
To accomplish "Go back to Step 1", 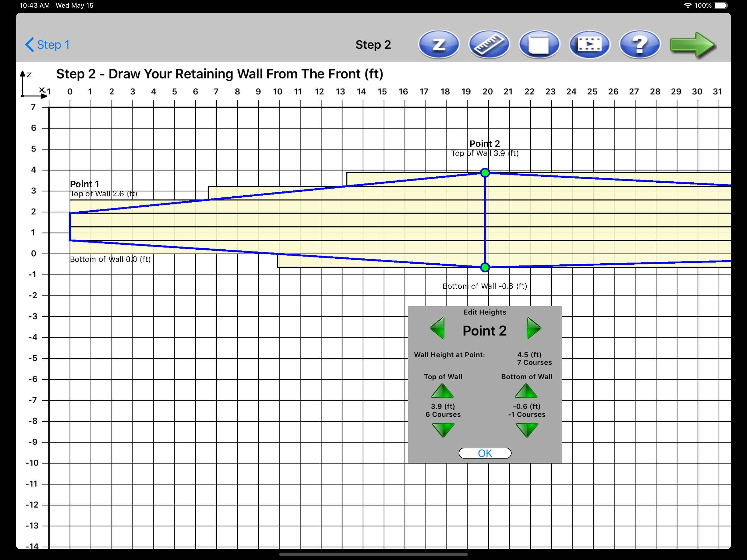I will click(x=47, y=45).
